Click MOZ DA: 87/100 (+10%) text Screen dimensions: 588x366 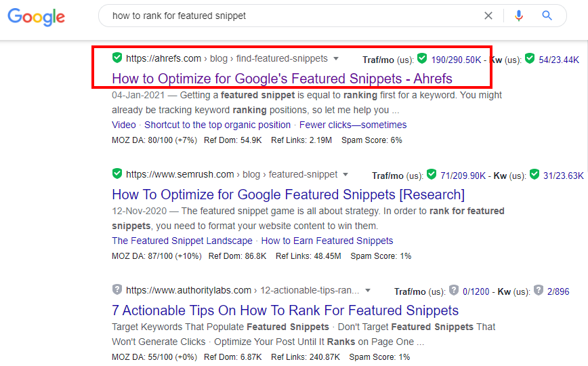tap(156, 256)
